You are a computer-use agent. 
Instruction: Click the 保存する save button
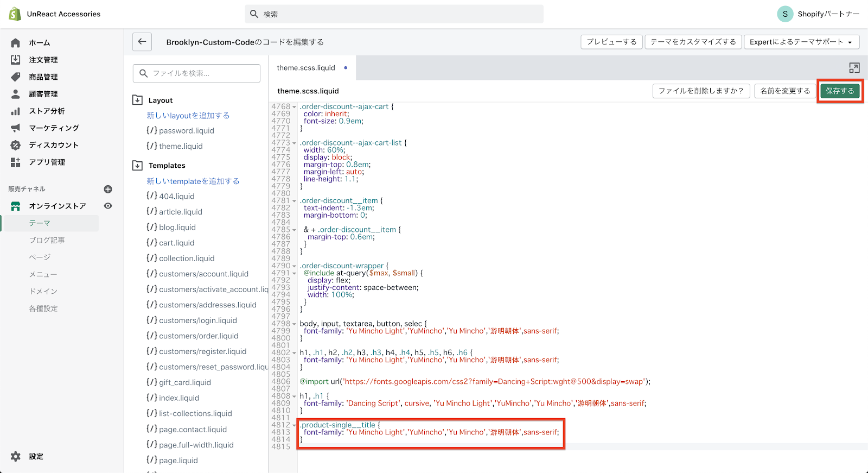click(x=839, y=91)
